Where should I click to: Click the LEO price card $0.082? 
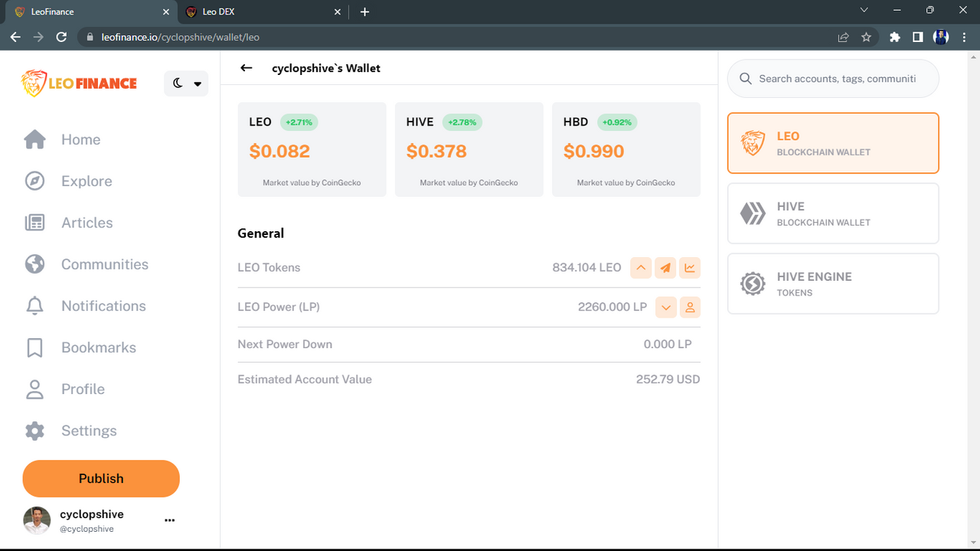(x=312, y=149)
